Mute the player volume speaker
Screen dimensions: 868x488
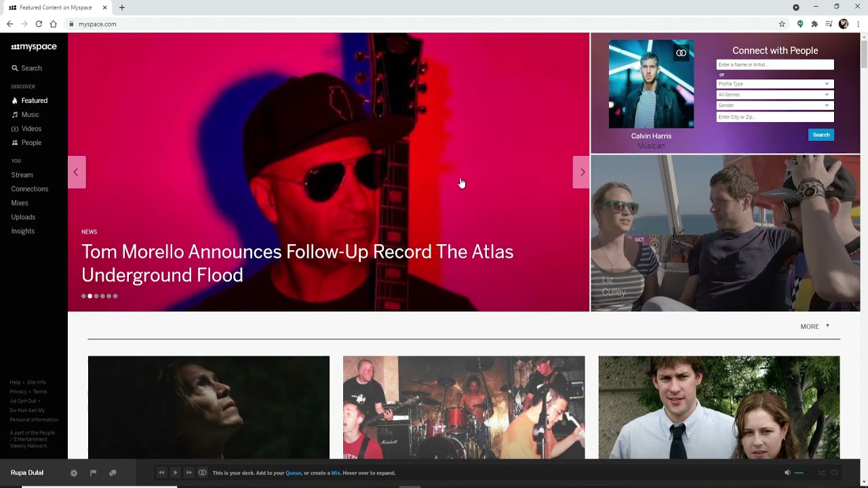pos(787,473)
